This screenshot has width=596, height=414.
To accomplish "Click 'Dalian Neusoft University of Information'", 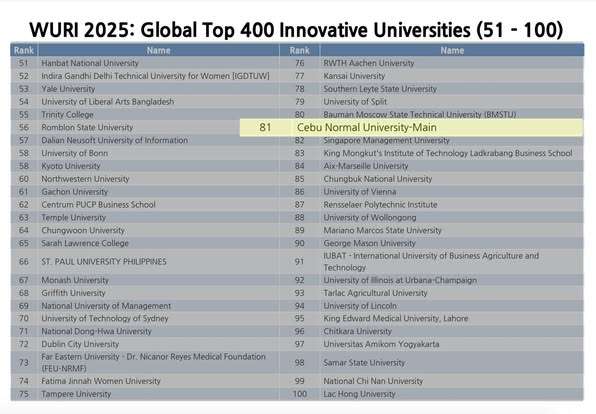I will (x=114, y=140).
